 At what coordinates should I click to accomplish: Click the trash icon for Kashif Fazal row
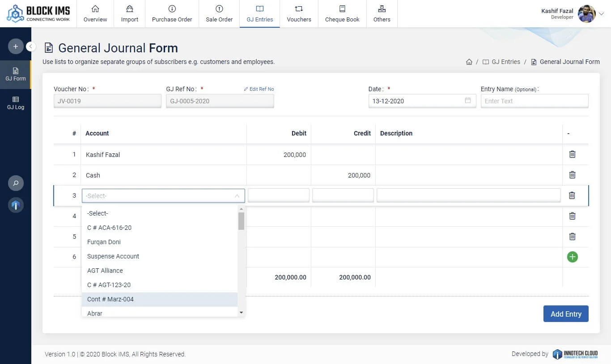coord(572,154)
